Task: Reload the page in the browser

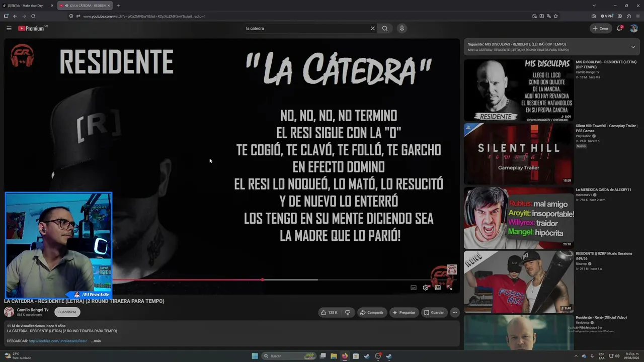Action: pos(33,16)
